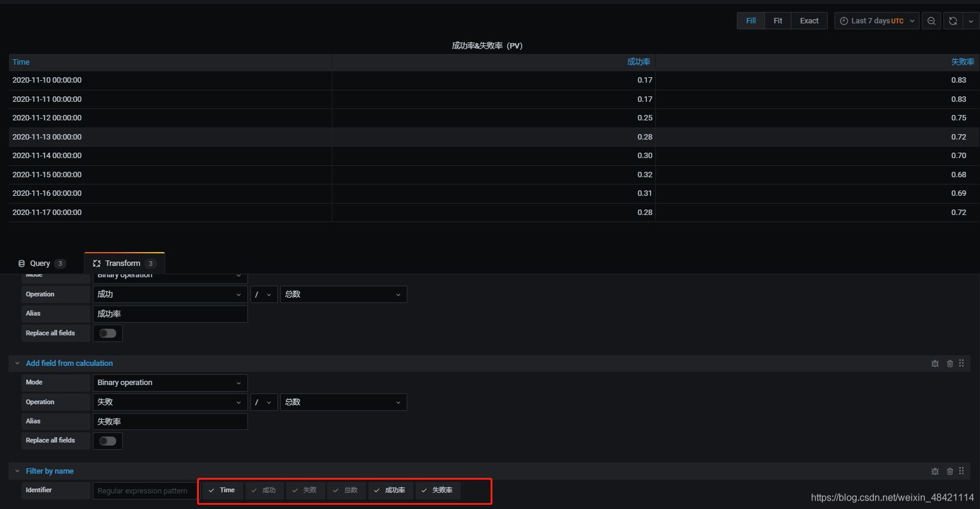Open the refresh interval dropdown arrow
Viewport: 980px width, 509px height.
pyautogui.click(x=971, y=21)
